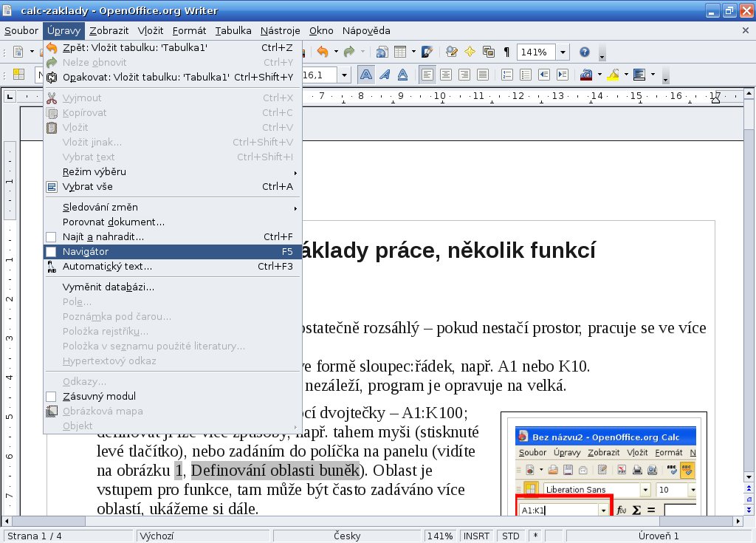Click the Česky language status field
The height and width of the screenshot is (543, 756).
point(347,536)
